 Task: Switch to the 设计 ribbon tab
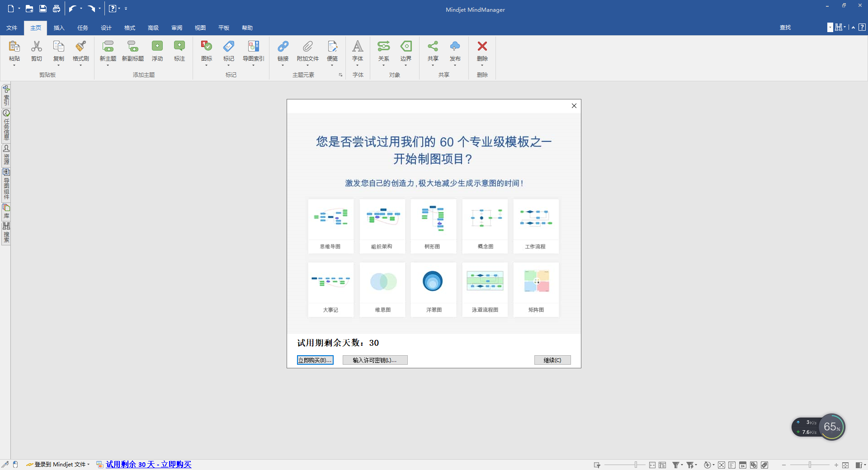pyautogui.click(x=106, y=28)
